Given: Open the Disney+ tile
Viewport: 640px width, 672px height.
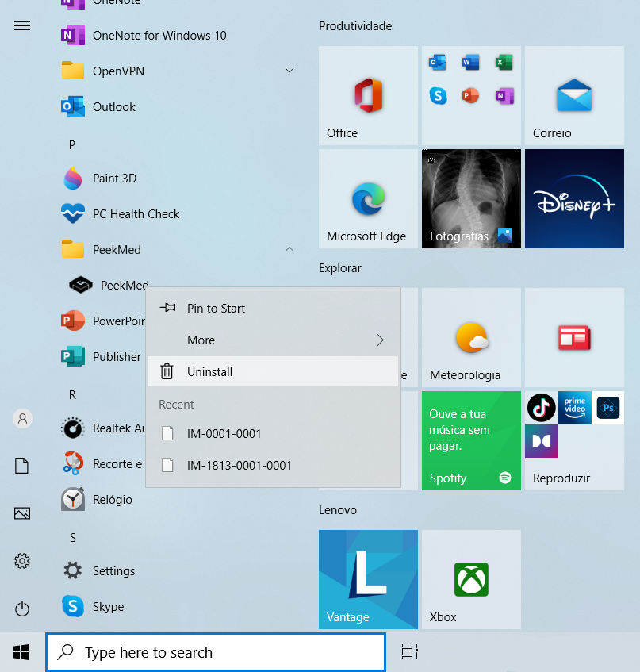Looking at the screenshot, I should (x=573, y=198).
